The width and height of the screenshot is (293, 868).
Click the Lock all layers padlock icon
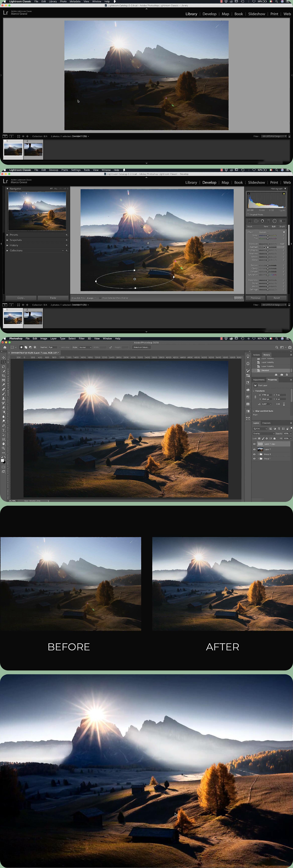coord(275,438)
